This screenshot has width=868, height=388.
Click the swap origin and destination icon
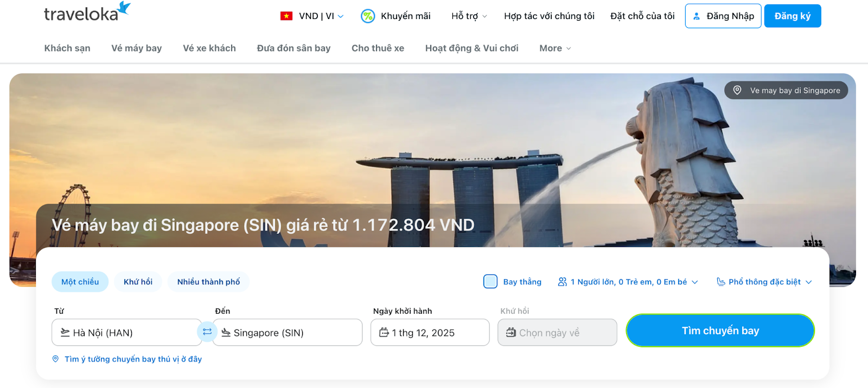click(207, 332)
